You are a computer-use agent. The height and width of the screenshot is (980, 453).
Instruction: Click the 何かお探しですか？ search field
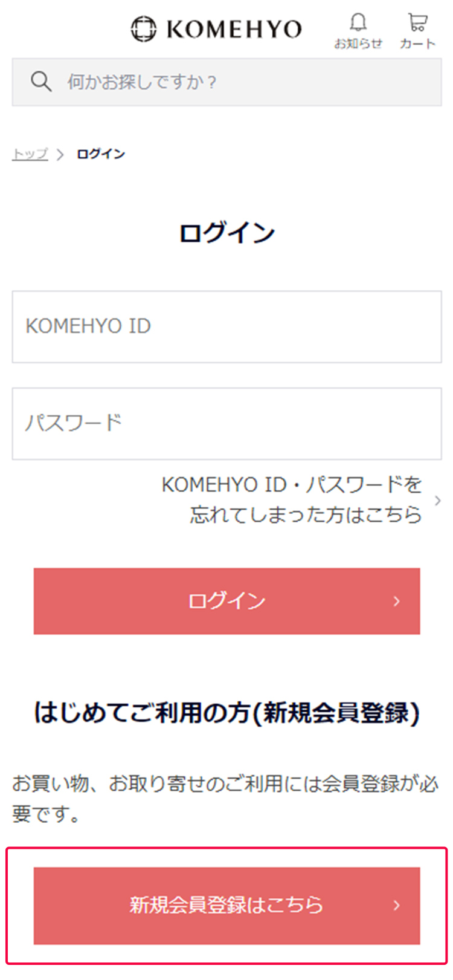point(181,82)
